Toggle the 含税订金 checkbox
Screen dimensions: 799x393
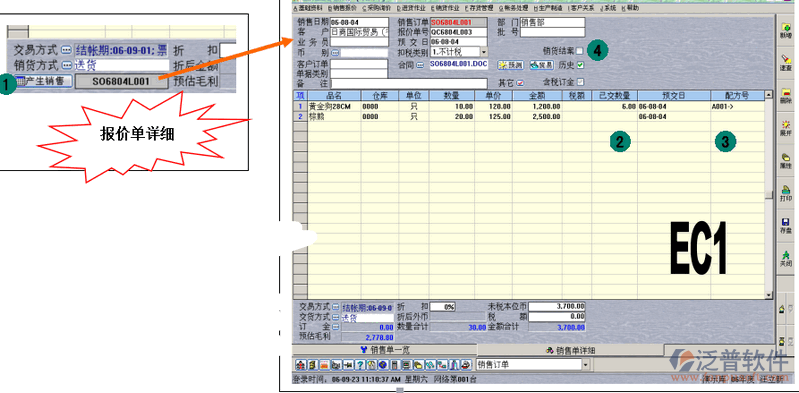(580, 82)
